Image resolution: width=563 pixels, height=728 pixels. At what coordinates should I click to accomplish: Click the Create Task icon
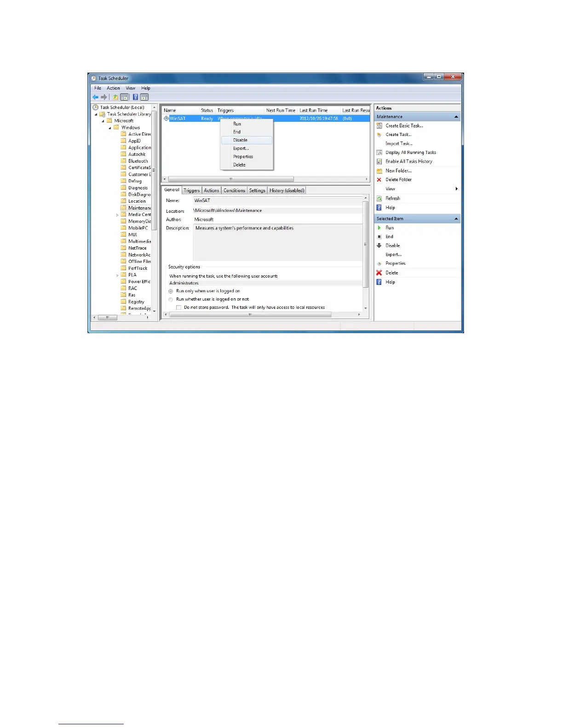(379, 135)
